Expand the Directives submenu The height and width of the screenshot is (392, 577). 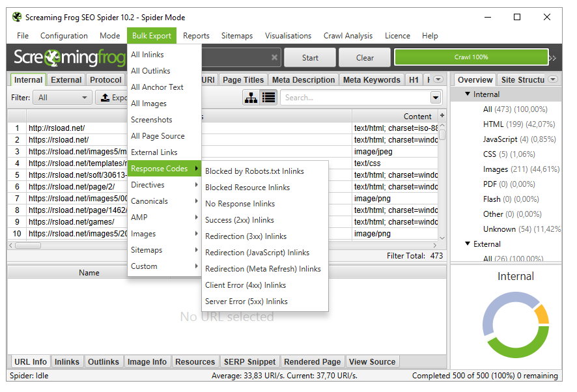coord(165,185)
